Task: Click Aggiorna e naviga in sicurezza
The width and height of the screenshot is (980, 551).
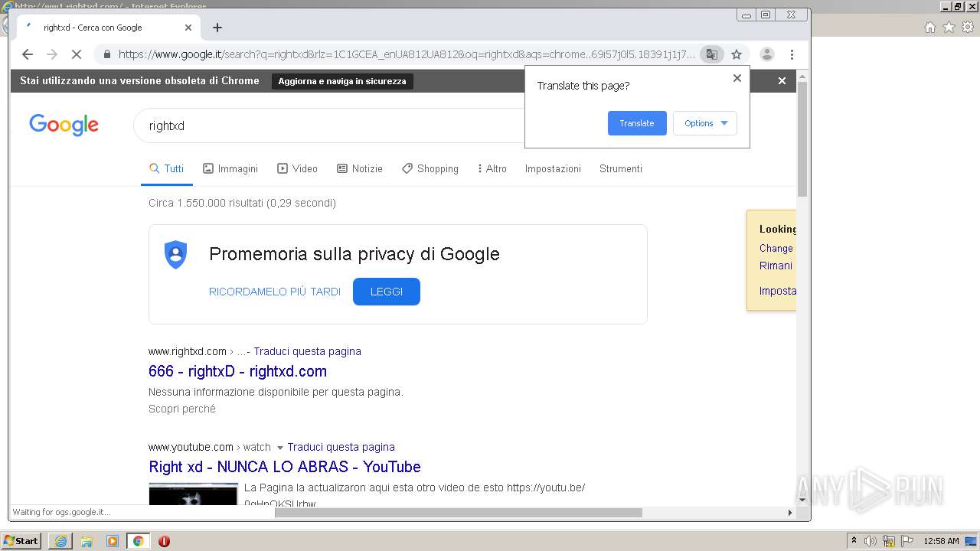Action: [342, 81]
